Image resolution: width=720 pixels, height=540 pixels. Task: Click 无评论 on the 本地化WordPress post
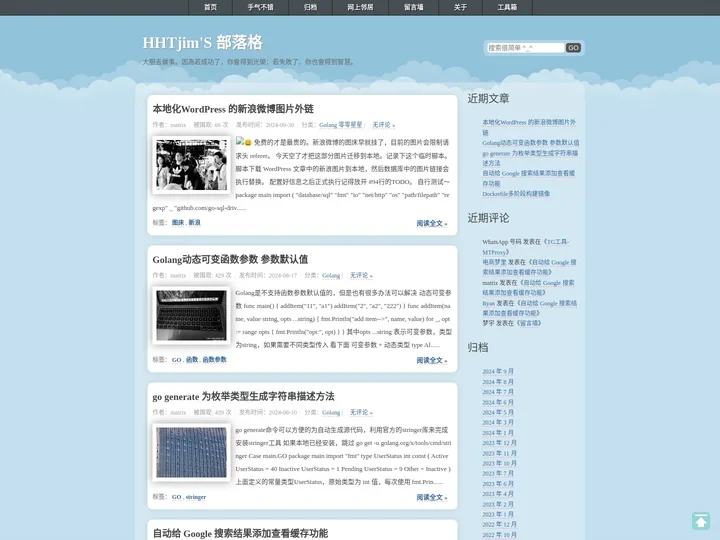click(x=383, y=125)
